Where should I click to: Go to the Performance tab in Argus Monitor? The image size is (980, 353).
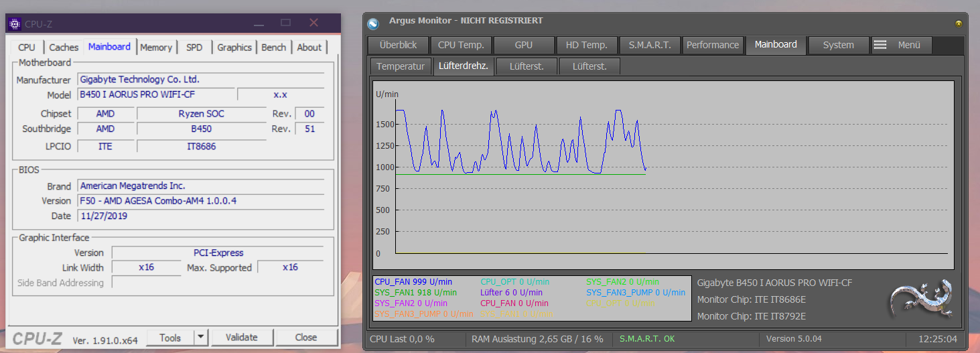point(713,45)
